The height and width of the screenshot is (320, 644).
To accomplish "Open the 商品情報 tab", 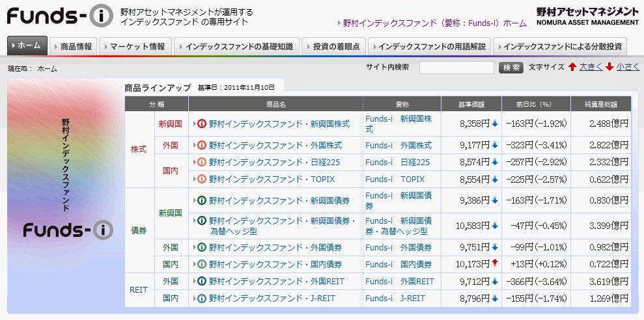I will click(73, 46).
